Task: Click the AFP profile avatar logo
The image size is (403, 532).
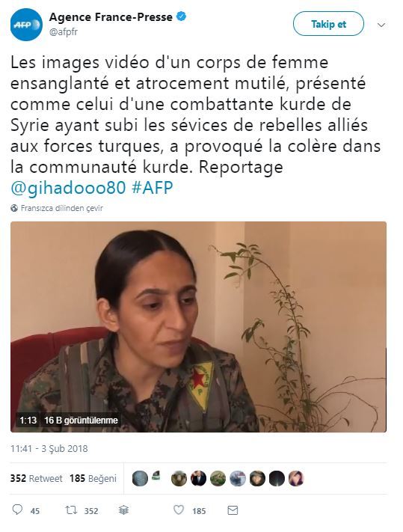Action: pyautogui.click(x=26, y=25)
